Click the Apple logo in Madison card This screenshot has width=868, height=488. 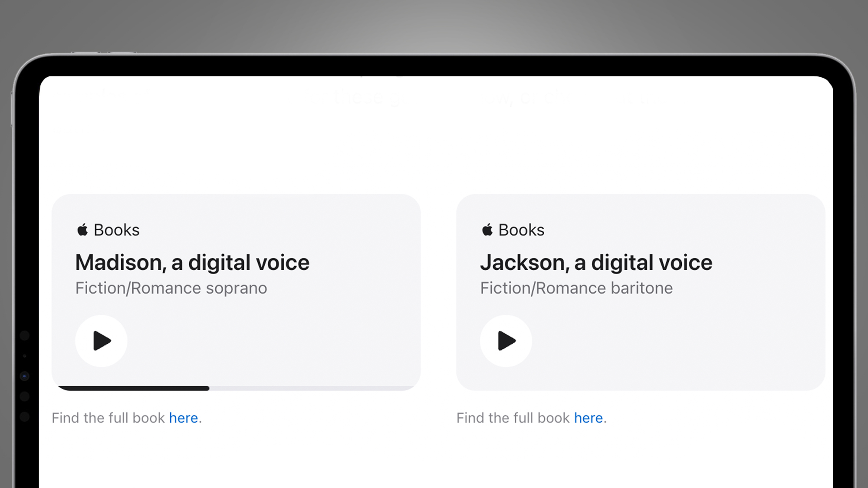pyautogui.click(x=82, y=229)
